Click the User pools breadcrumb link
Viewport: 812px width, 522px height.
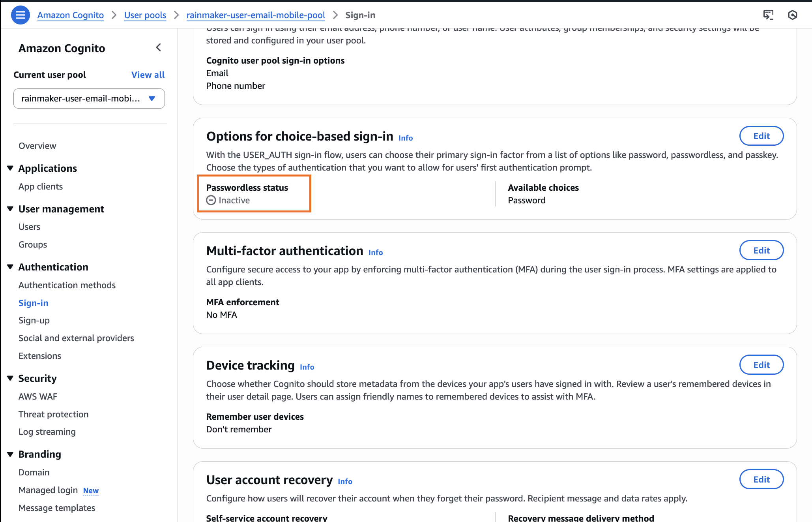(145, 15)
